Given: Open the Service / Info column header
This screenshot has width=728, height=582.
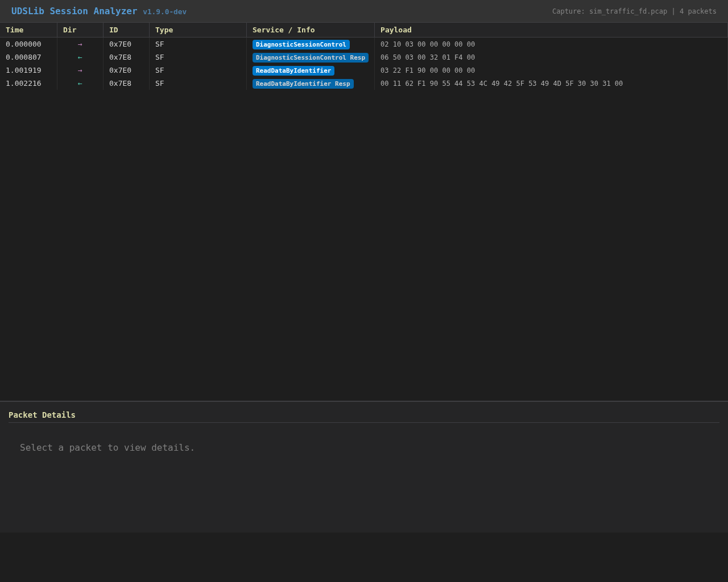Looking at the screenshot, I should point(283,30).
